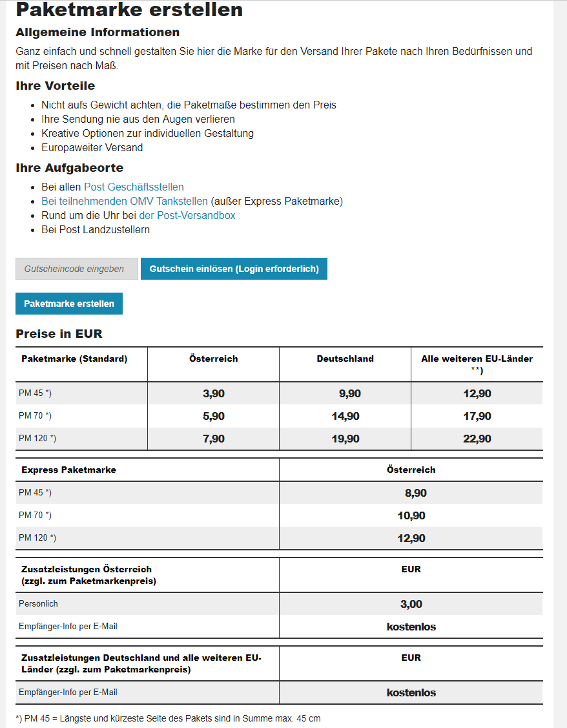Select the 9,90 Deutschland price
The width and height of the screenshot is (567, 728).
point(349,393)
